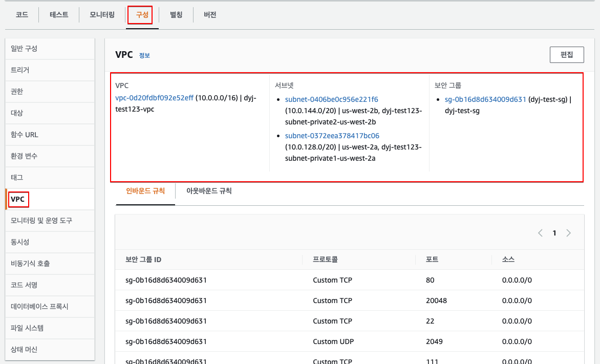Open subnet-0406be0c956e221f6 link

tap(332, 99)
